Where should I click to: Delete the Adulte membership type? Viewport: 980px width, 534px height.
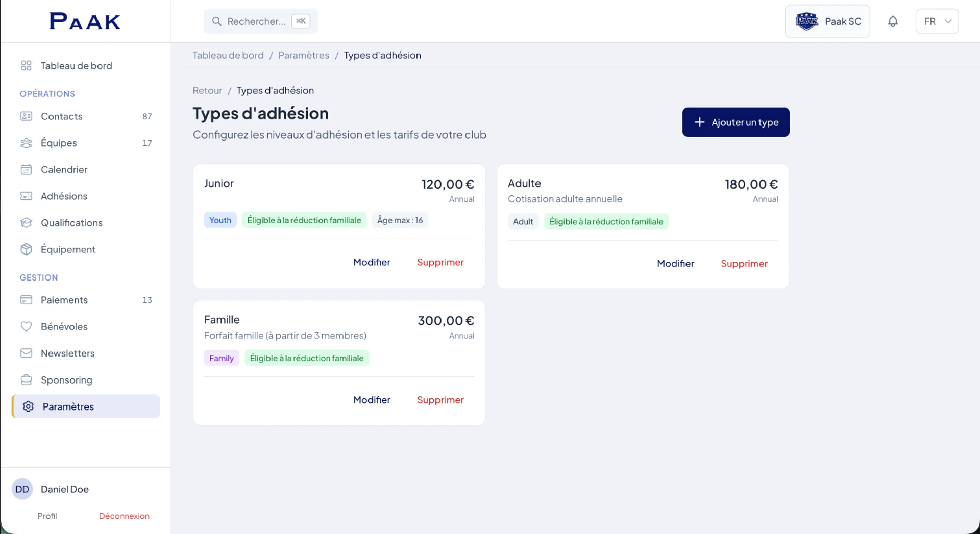[744, 264]
